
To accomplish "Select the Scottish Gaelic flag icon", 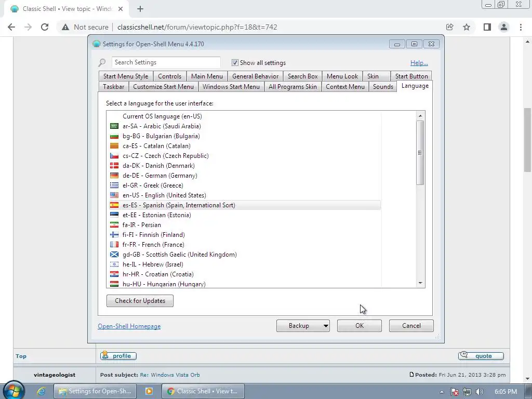I will coord(114,254).
